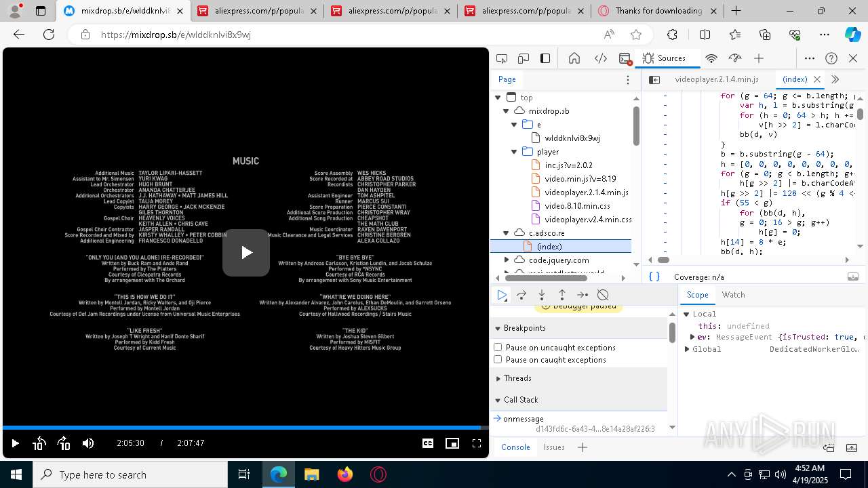Toggle closed captions on video player
Image resolution: width=868 pixels, height=488 pixels.
click(x=428, y=443)
